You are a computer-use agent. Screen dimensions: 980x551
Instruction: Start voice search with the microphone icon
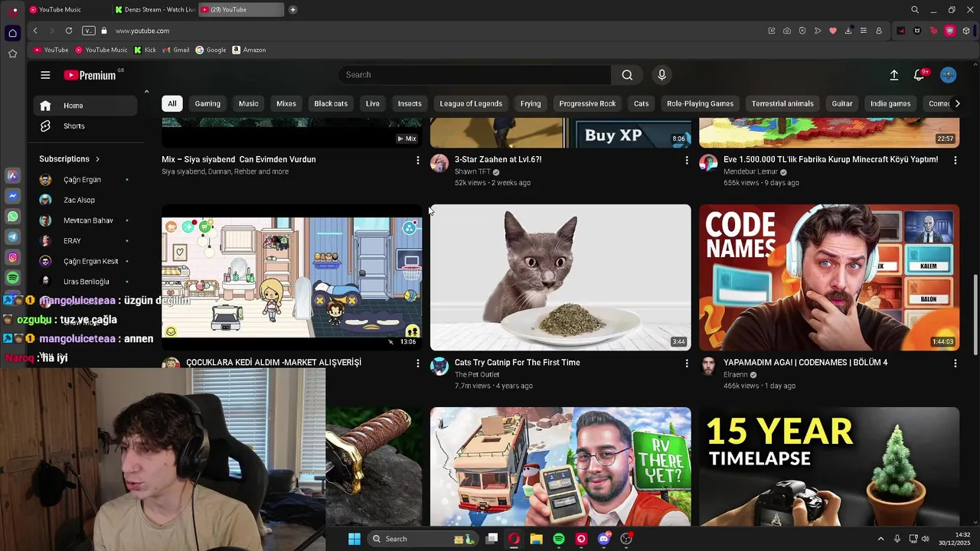[x=662, y=75]
